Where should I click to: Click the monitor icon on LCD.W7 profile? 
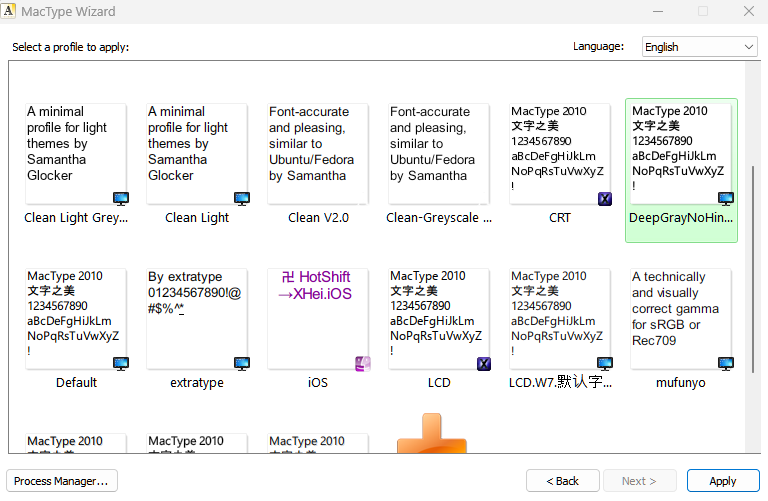click(x=604, y=363)
